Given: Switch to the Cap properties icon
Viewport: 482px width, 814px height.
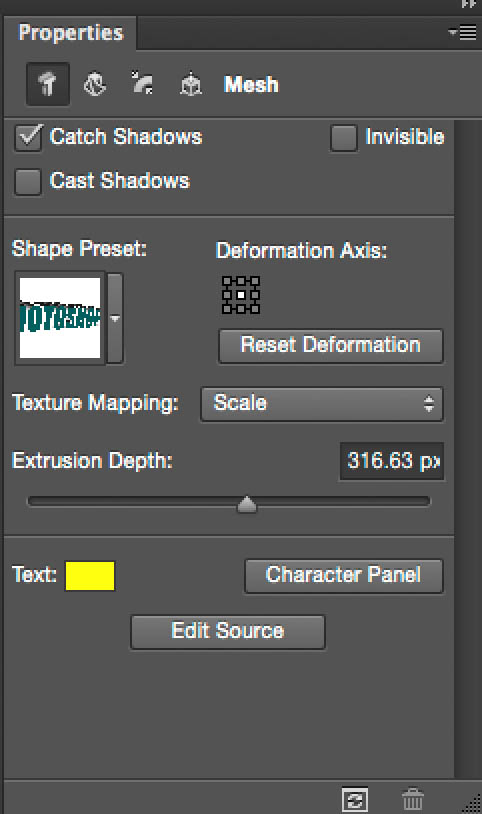Looking at the screenshot, I should [142, 83].
